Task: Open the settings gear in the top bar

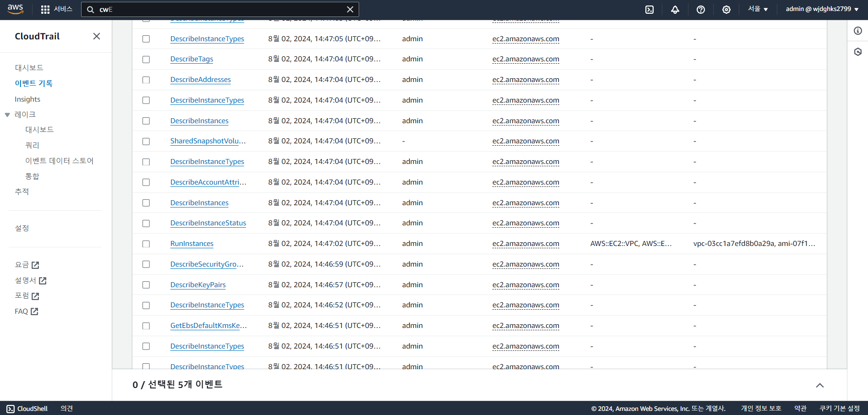Action: 726,9
